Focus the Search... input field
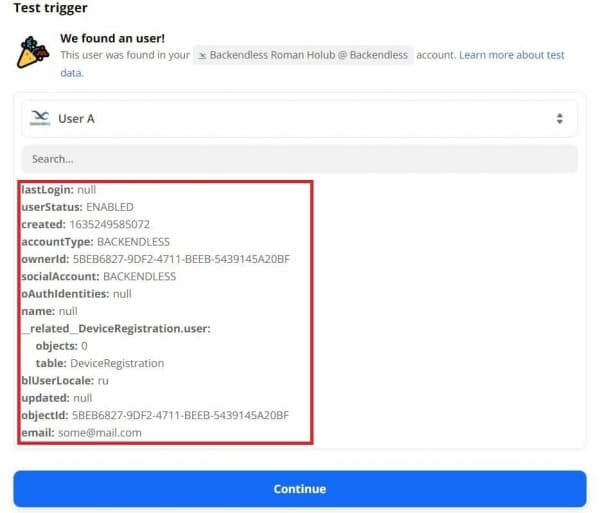600x513 pixels. click(x=300, y=159)
